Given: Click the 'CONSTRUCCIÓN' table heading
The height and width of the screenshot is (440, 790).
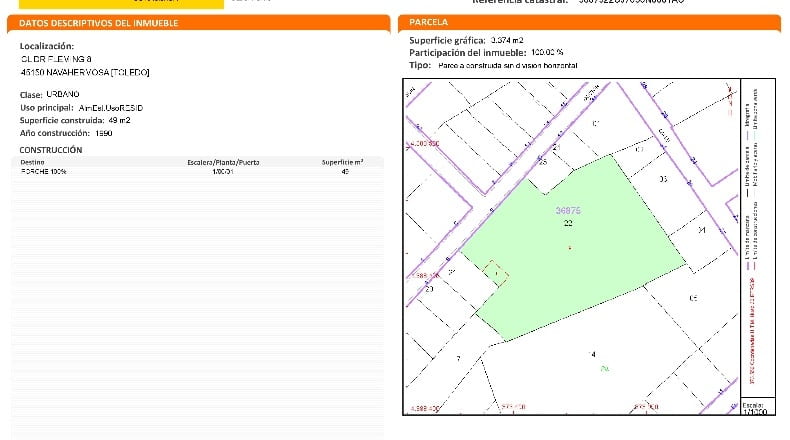Looking at the screenshot, I should [x=50, y=150].
